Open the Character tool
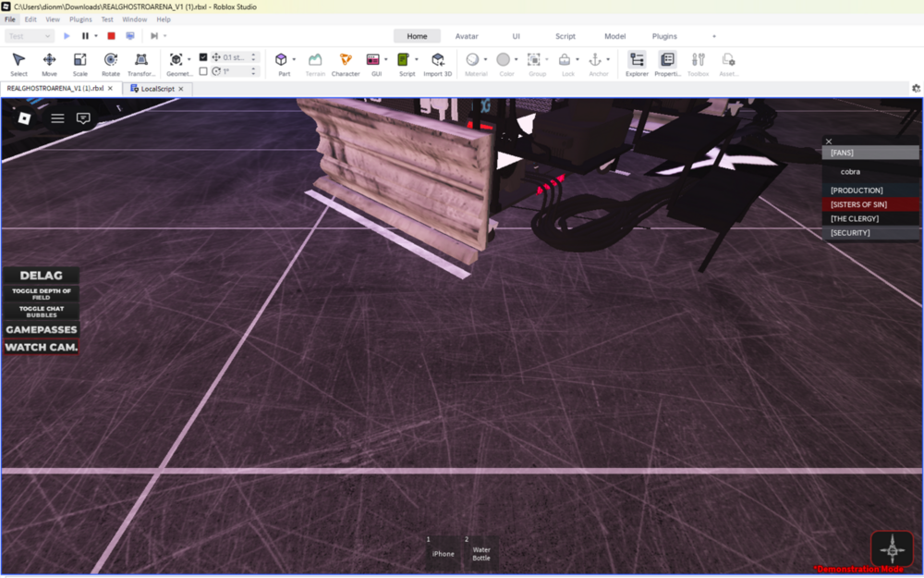The image size is (924, 578). (346, 64)
